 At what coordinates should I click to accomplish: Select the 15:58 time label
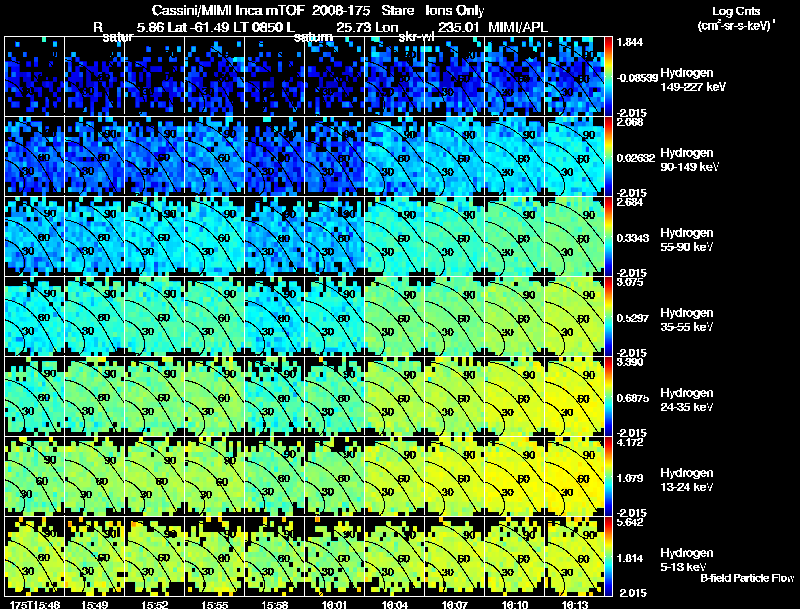(274, 604)
